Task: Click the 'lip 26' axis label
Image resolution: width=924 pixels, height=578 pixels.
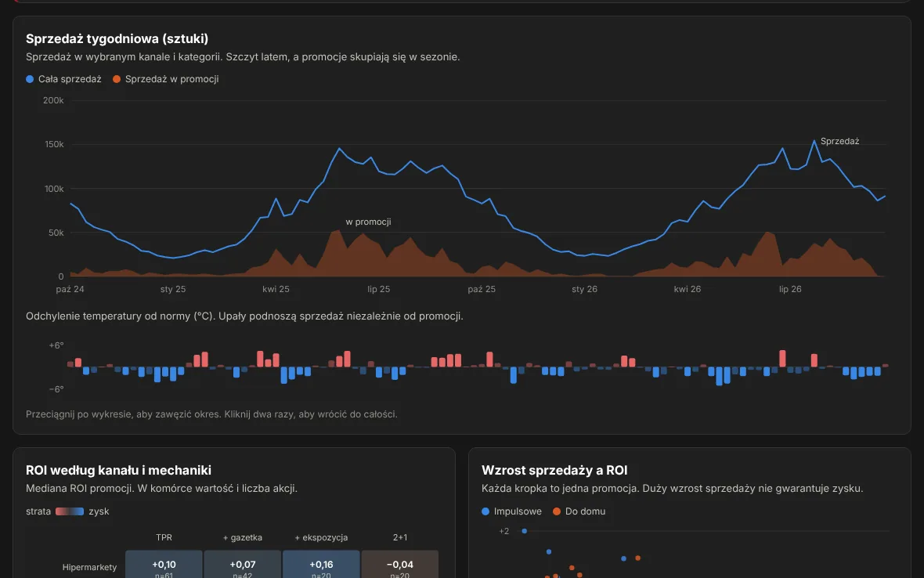Action: [790, 289]
